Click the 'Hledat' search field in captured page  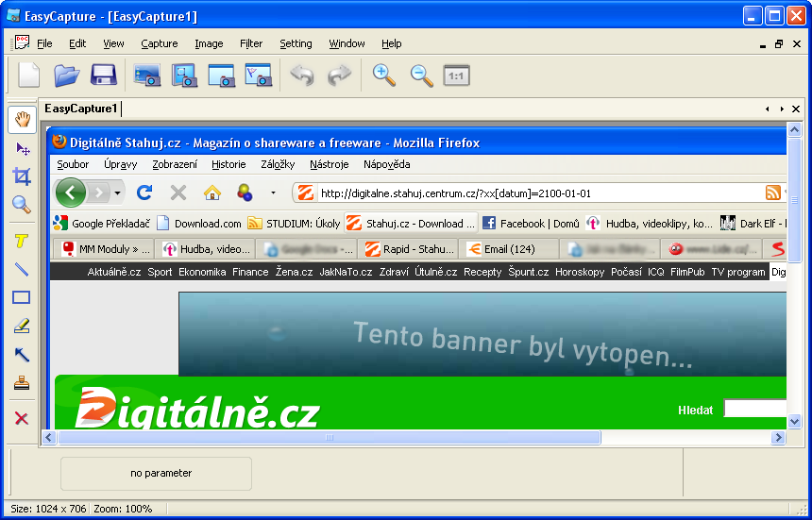[755, 409]
